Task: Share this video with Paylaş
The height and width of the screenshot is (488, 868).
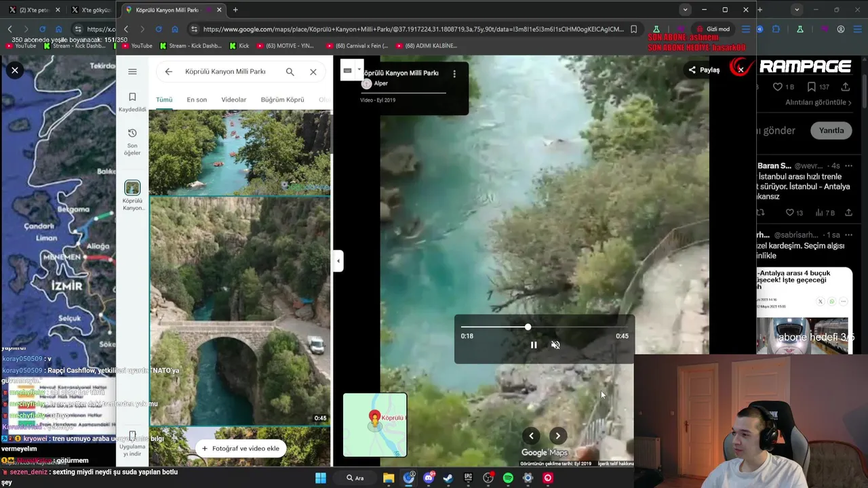Action: pos(704,70)
